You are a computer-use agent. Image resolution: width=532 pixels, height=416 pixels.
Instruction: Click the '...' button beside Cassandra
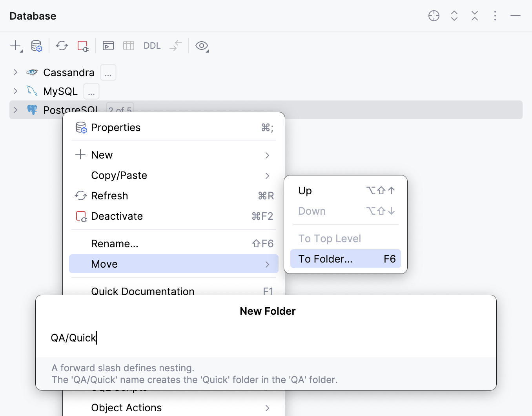click(x=108, y=72)
